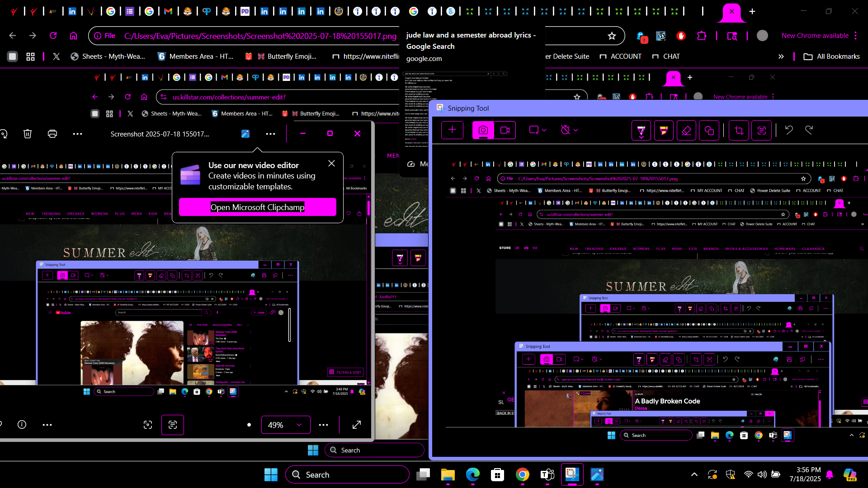Open ellipsis menu right of 49% zoom

tap(323, 425)
